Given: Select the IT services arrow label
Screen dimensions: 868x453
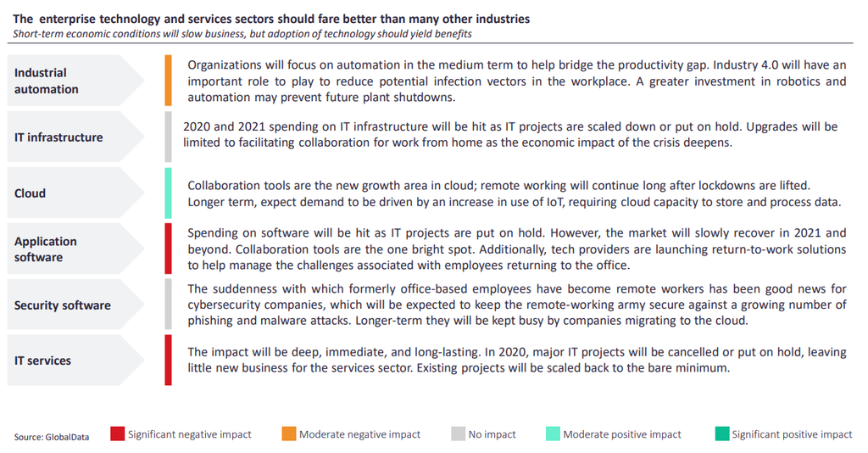Looking at the screenshot, I should 75,360.
